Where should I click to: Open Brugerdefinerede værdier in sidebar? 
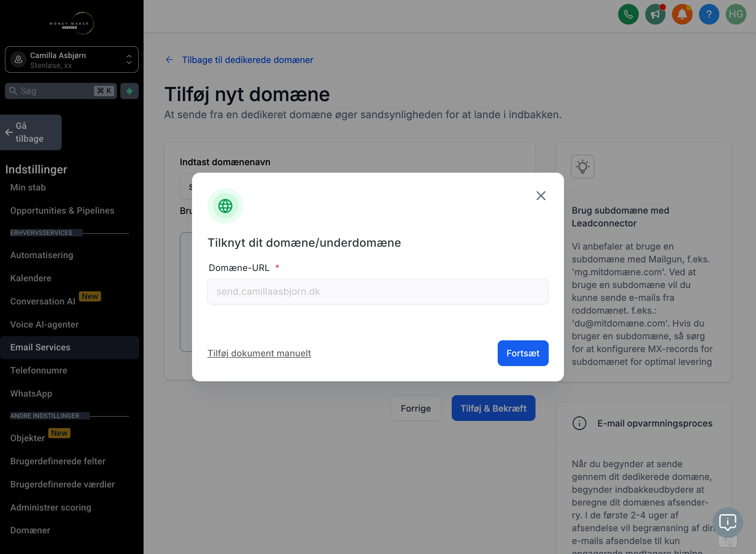(63, 484)
